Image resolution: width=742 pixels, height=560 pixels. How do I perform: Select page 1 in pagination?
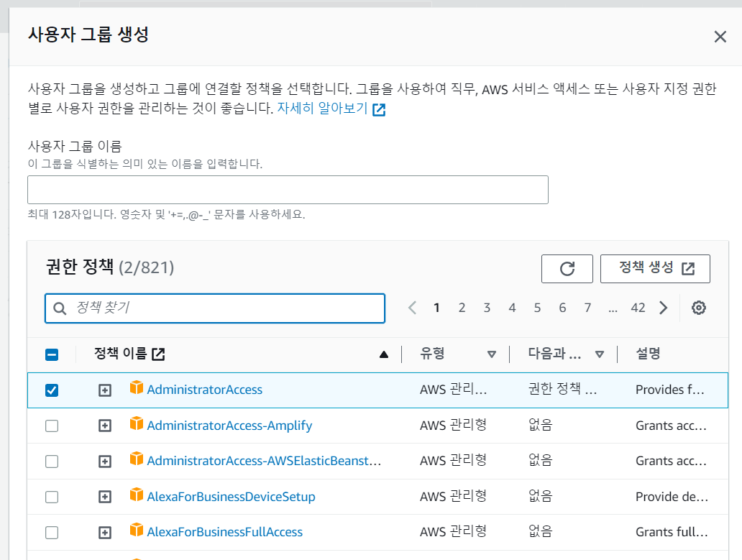pos(436,308)
